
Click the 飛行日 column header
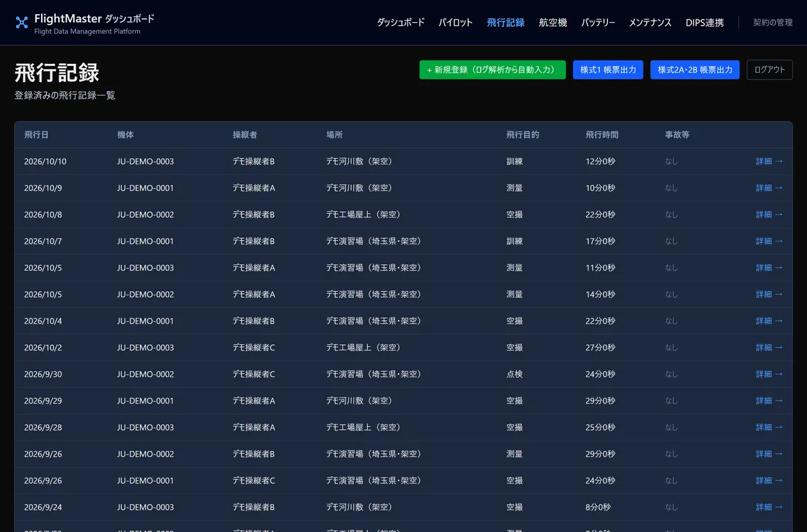click(36, 135)
